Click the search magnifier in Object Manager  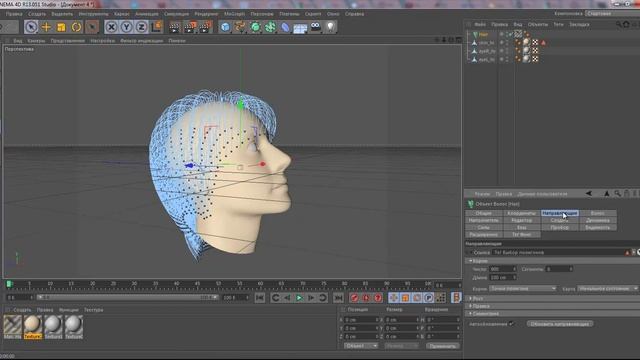pos(619,24)
